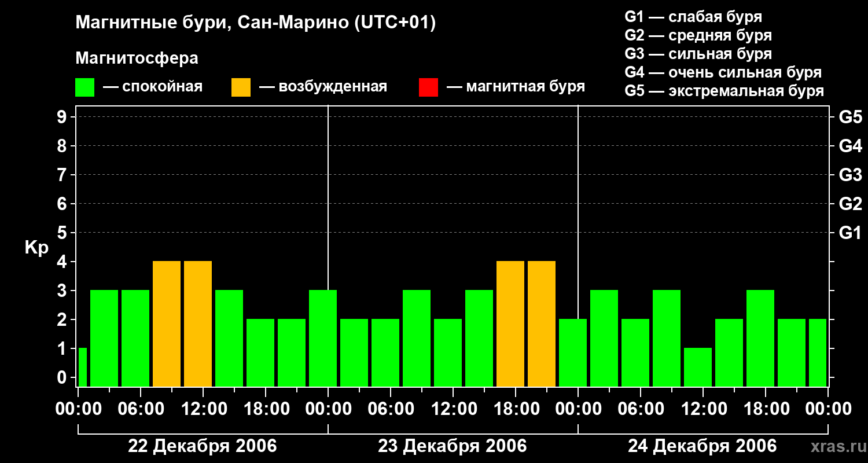
Task: Click the '— спокойная' legend label
Action: pos(153,87)
